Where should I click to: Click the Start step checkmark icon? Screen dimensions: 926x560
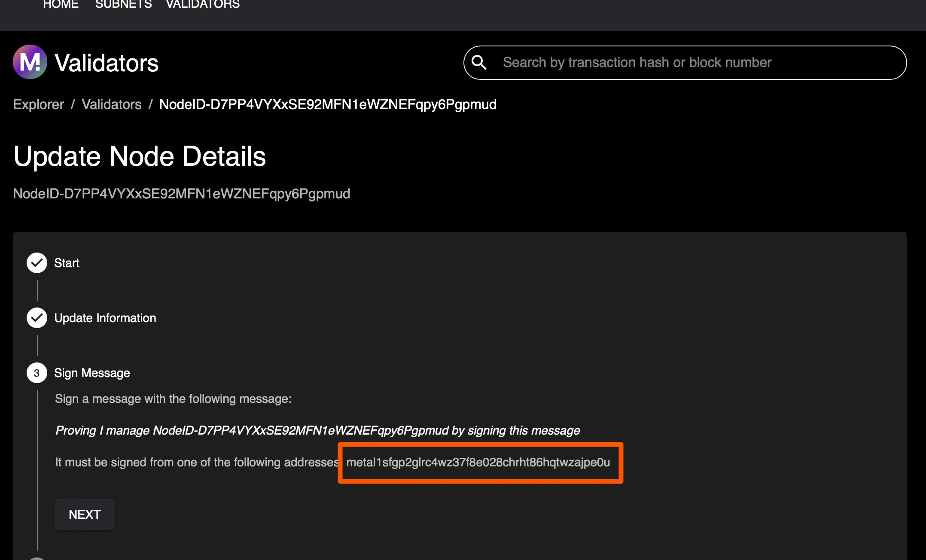click(37, 263)
